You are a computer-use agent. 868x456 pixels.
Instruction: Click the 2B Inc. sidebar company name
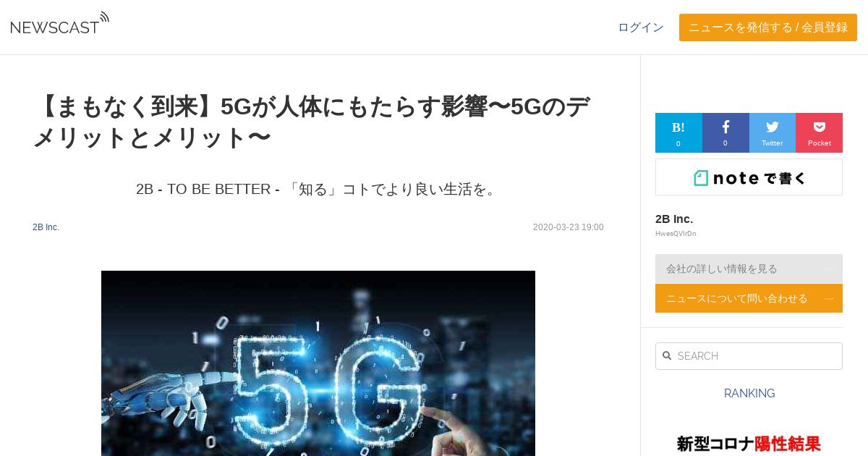click(674, 219)
